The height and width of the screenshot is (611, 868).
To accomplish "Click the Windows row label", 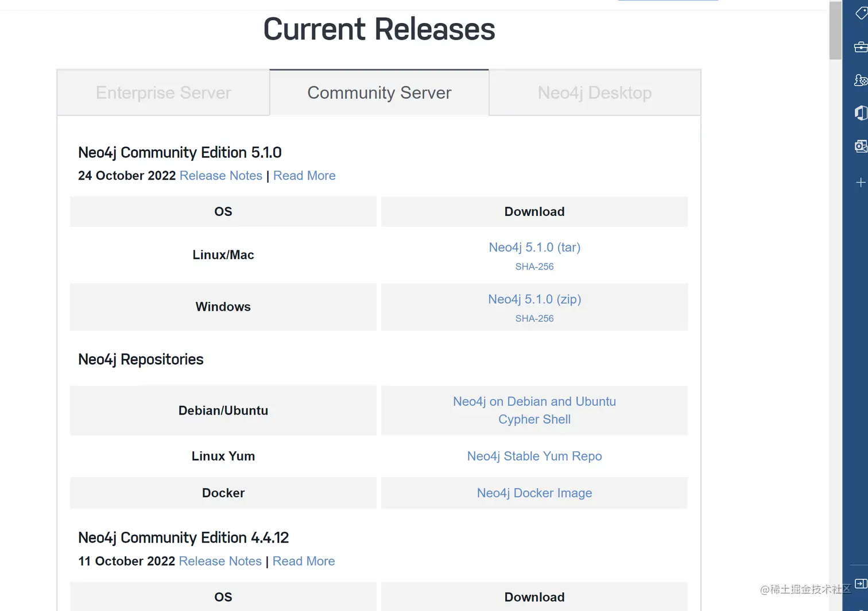I will point(223,307).
